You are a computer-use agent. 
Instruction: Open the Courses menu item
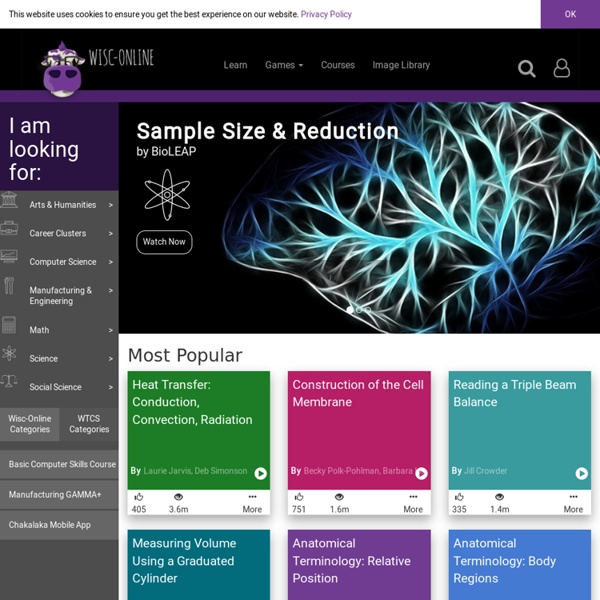click(338, 65)
